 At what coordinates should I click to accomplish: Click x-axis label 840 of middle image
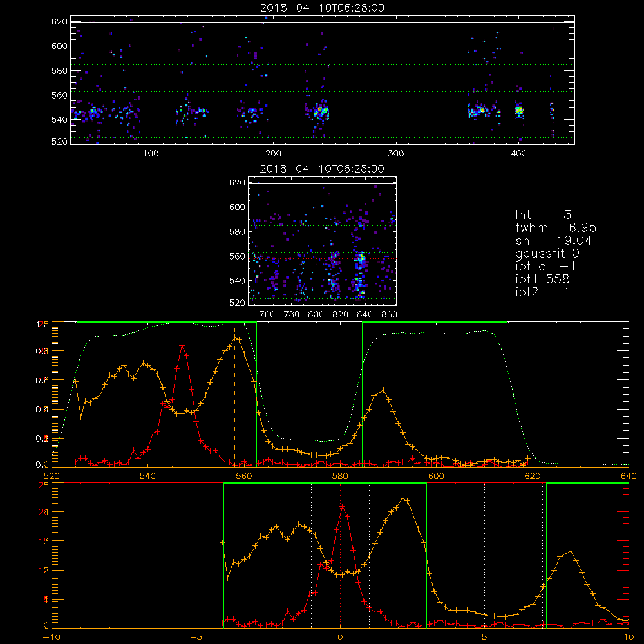[365, 315]
